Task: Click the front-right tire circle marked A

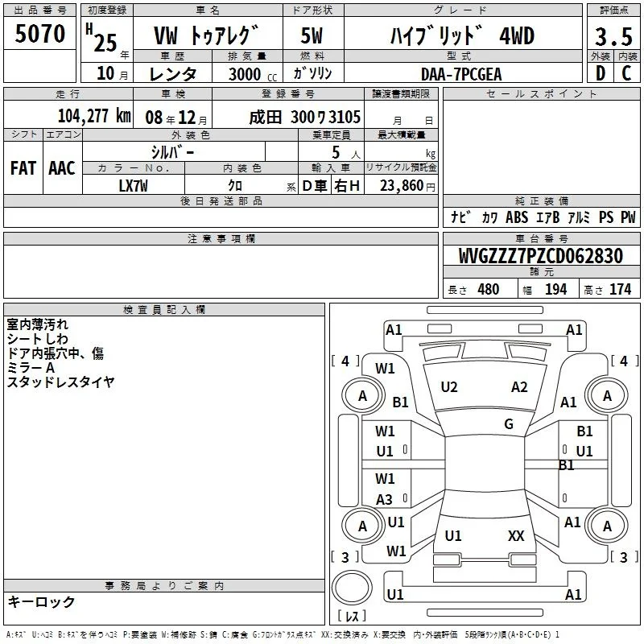Action: [607, 396]
